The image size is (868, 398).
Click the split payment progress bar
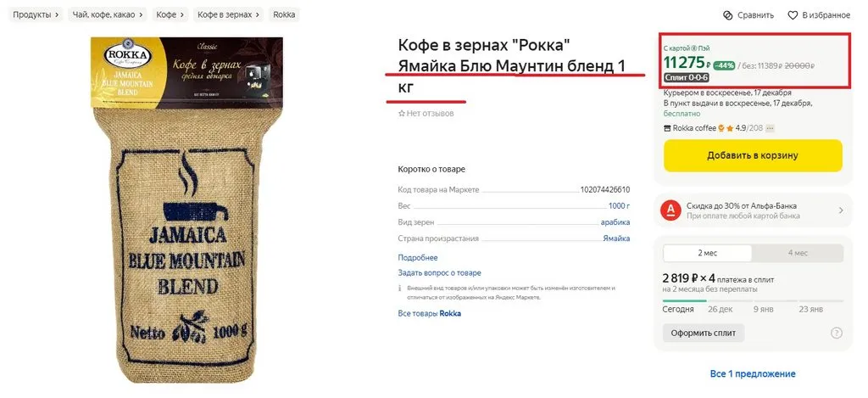click(753, 301)
